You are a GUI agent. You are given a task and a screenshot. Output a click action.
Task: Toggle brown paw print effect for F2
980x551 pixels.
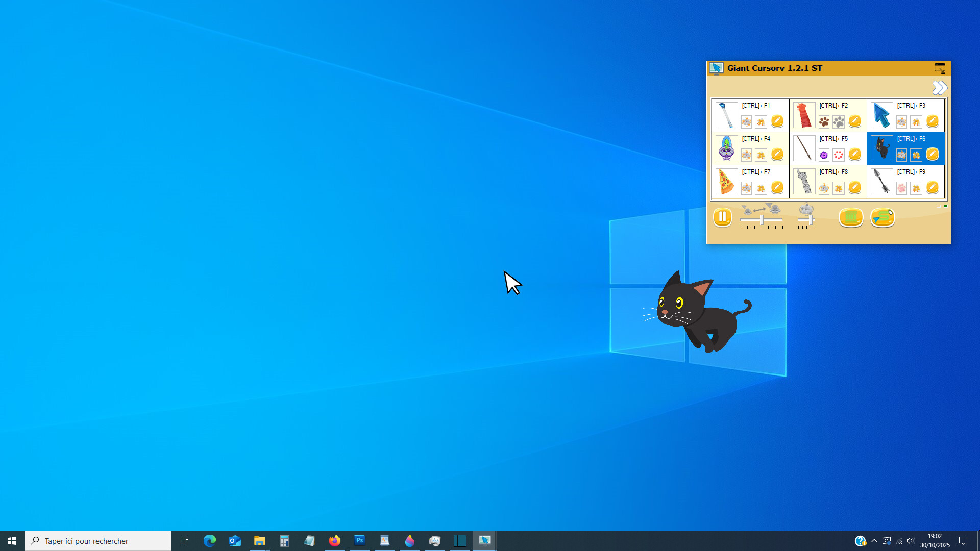(x=824, y=121)
